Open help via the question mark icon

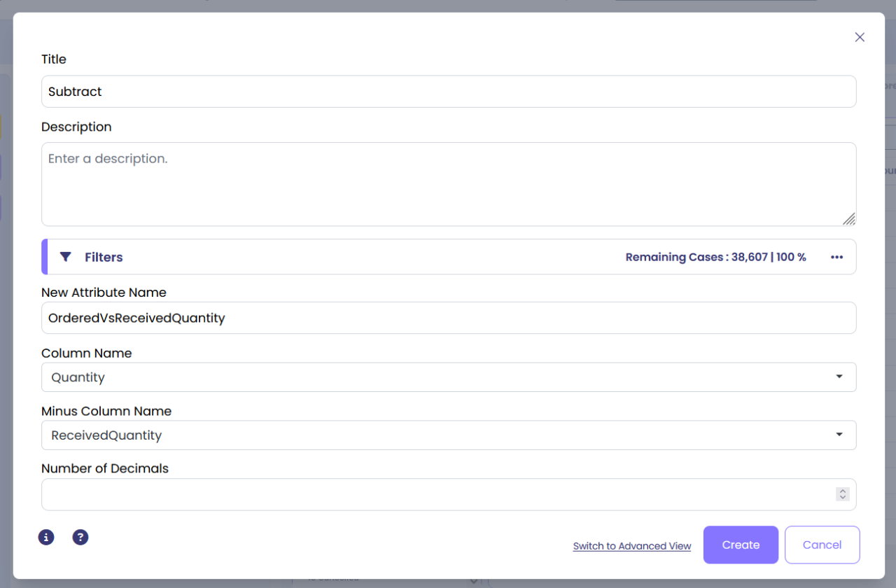coord(80,537)
